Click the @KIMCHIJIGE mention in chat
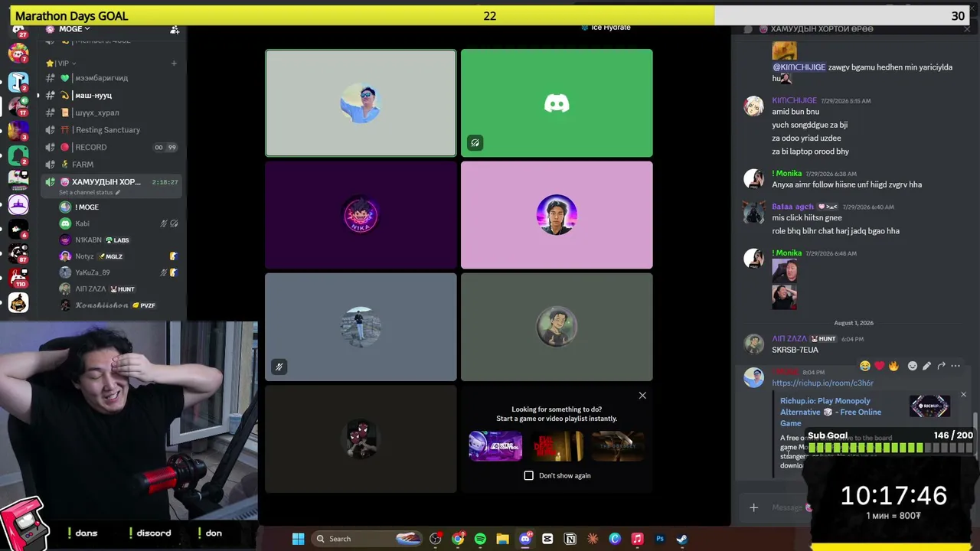Viewport: 980px width, 551px height. (x=799, y=67)
